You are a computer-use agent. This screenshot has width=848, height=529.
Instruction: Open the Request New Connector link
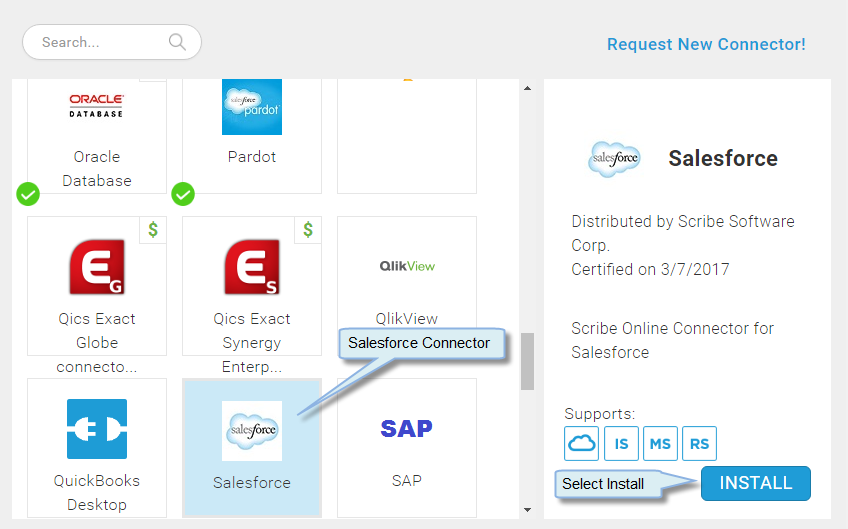[x=706, y=44]
